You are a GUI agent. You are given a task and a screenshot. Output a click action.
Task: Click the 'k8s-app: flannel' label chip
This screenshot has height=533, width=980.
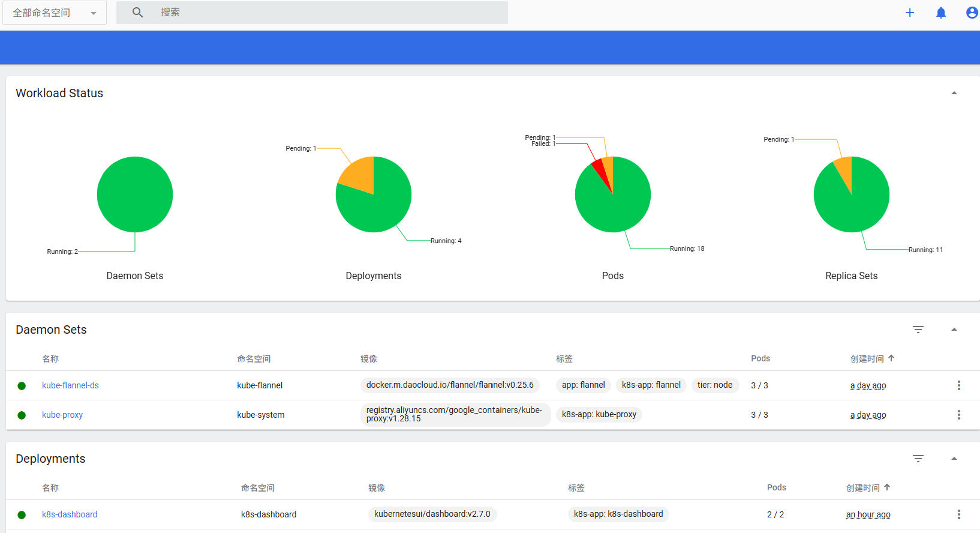(x=651, y=385)
